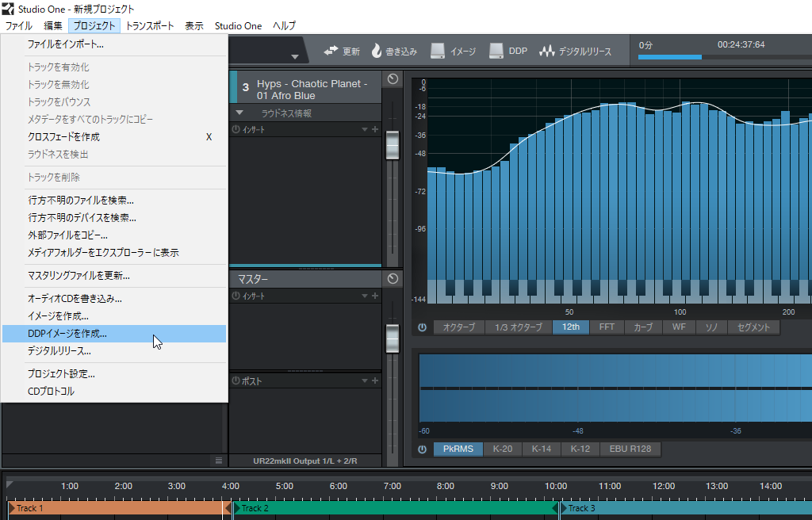The image size is (812, 520).
Task: Open ポスト dropdown arrow
Action: pos(365,380)
